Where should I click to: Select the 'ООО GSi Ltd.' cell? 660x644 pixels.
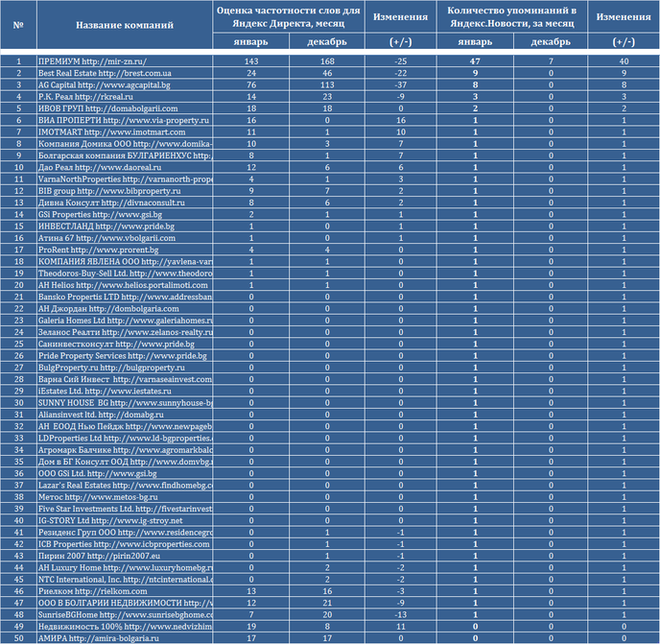125,474
